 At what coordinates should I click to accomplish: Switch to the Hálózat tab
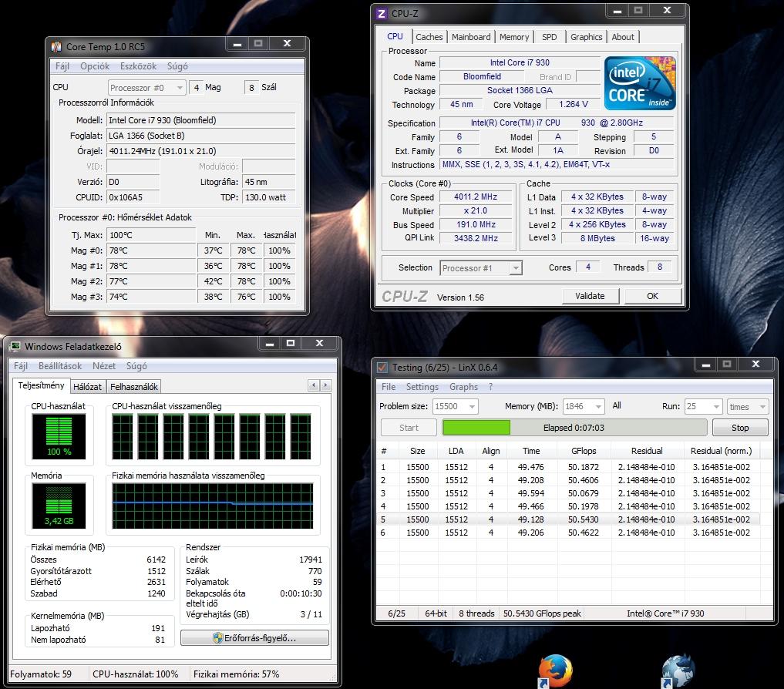[87, 386]
